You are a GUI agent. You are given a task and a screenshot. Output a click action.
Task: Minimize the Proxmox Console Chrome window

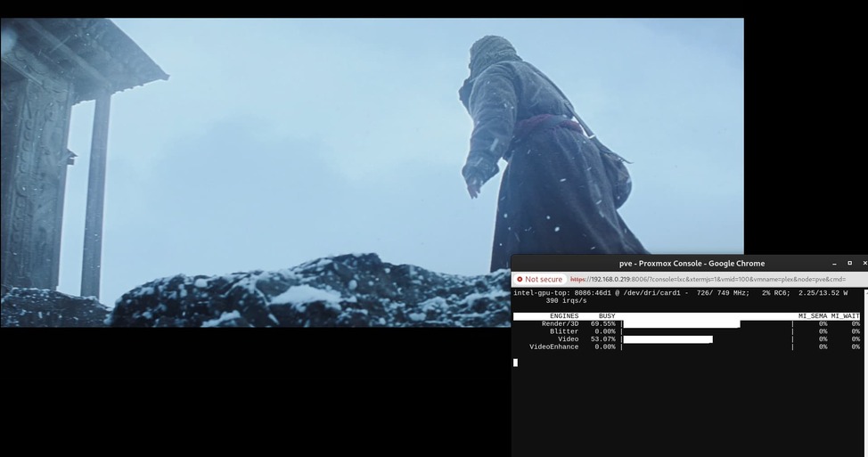pos(835,264)
